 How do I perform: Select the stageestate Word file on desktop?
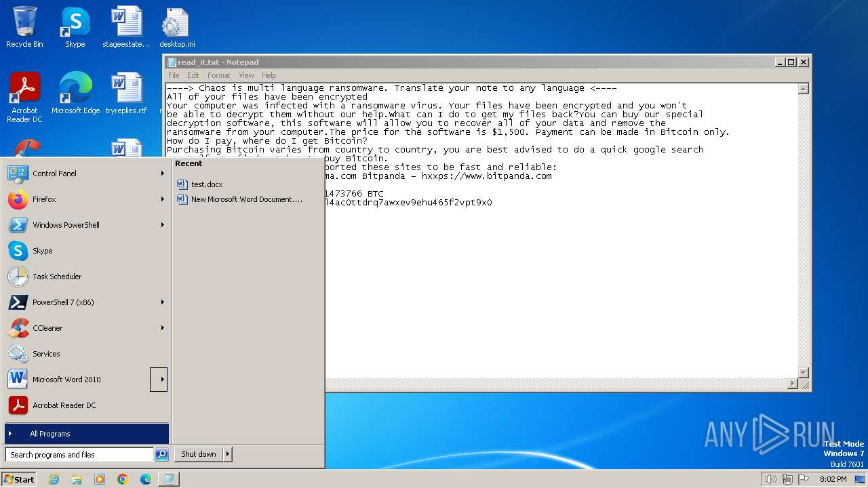(126, 27)
